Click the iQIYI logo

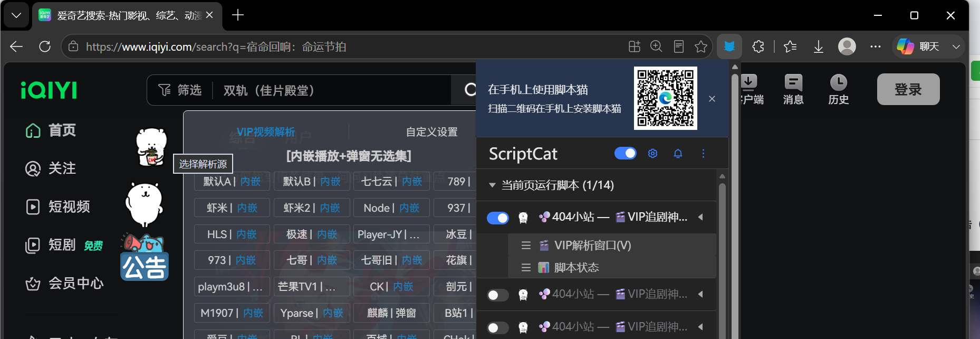click(49, 90)
